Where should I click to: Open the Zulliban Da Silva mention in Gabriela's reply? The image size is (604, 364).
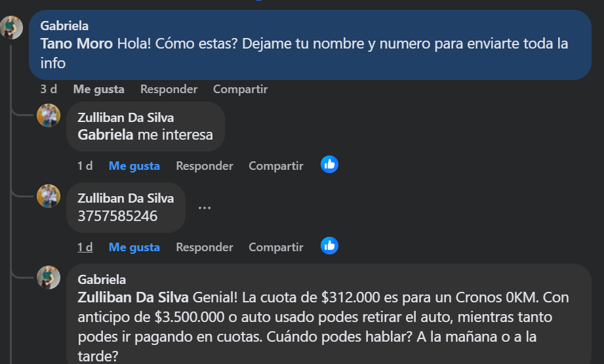(x=132, y=298)
